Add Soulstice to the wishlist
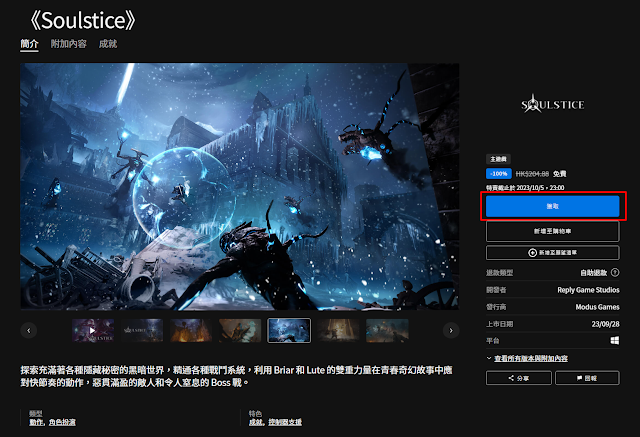This screenshot has height=437, width=640. (x=552, y=253)
